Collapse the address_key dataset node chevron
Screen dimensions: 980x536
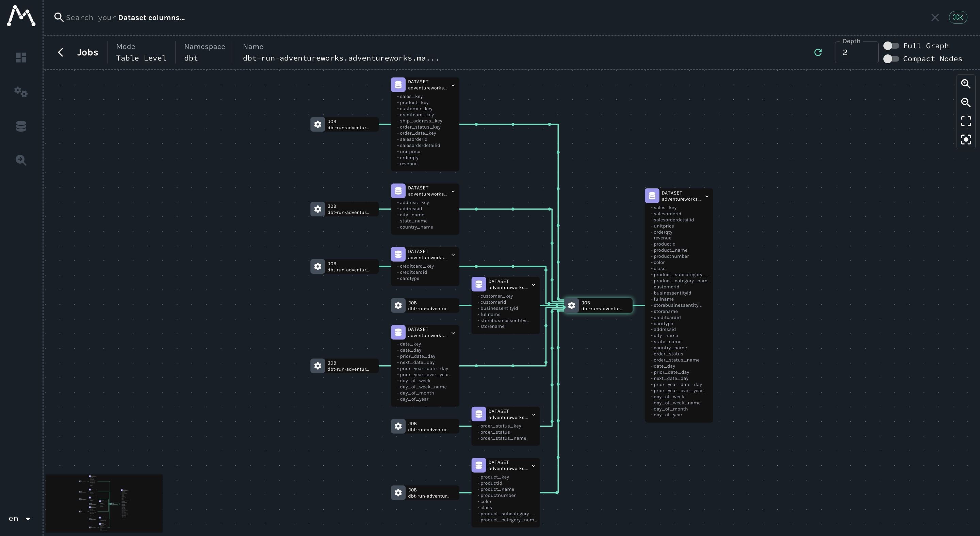453,191
